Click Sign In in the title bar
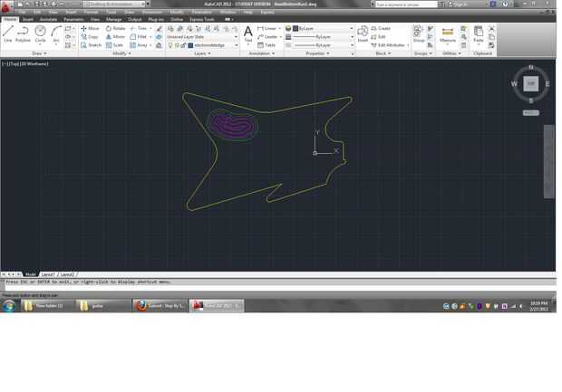The width and height of the screenshot is (562, 392). click(x=460, y=5)
